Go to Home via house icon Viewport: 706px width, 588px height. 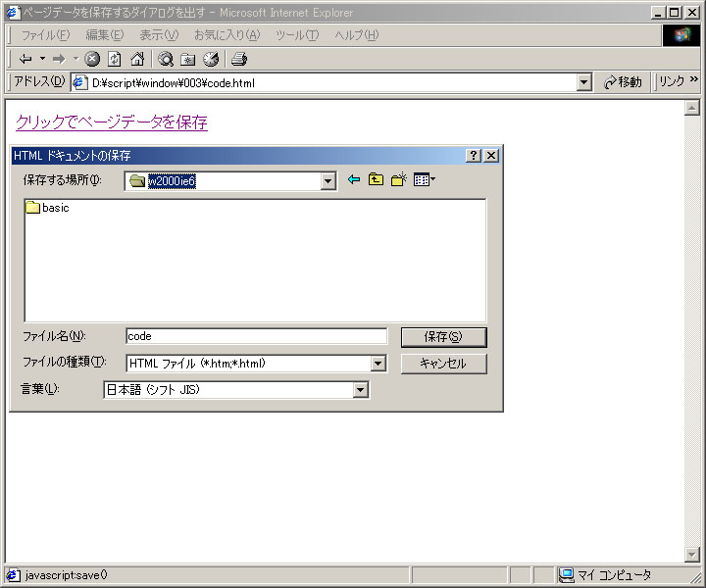[x=137, y=59]
